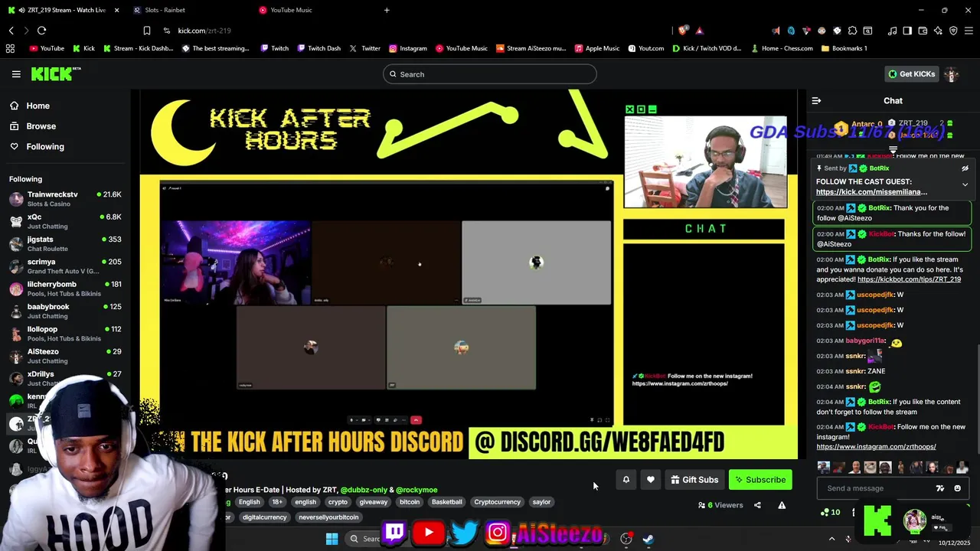Open the kickbot.com tips link in chat

point(909,280)
